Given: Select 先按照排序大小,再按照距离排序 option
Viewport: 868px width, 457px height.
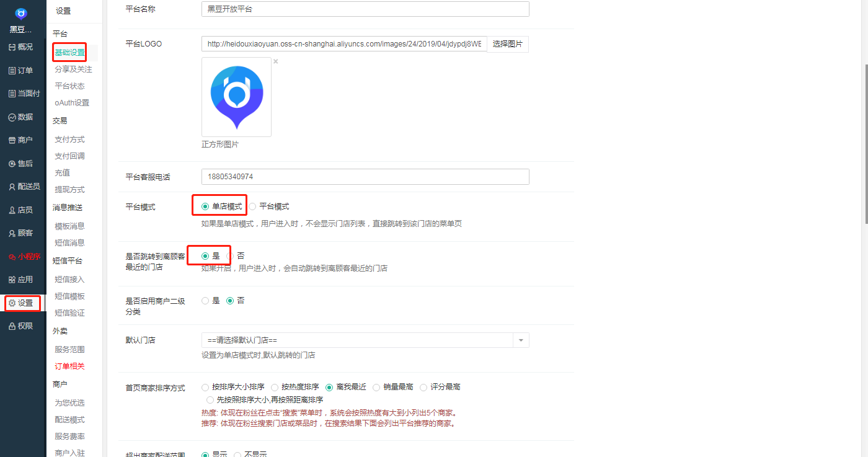Looking at the screenshot, I should (210, 400).
